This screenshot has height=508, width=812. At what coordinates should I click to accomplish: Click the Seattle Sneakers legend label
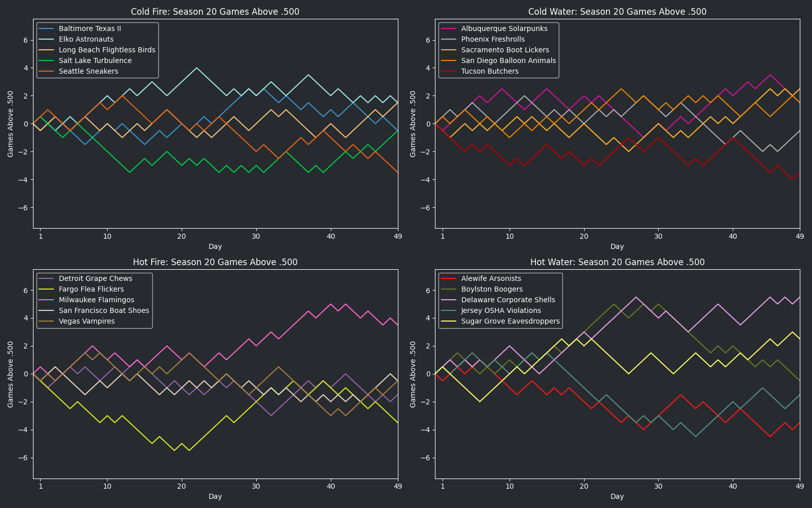tap(88, 71)
